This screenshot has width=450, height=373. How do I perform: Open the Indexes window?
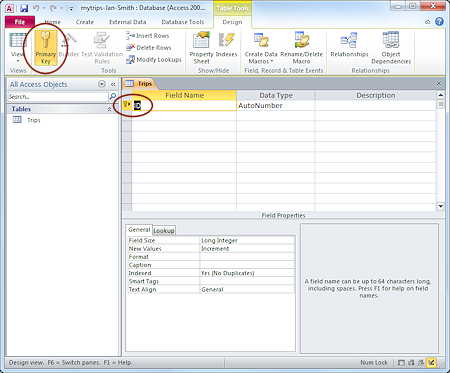(226, 45)
